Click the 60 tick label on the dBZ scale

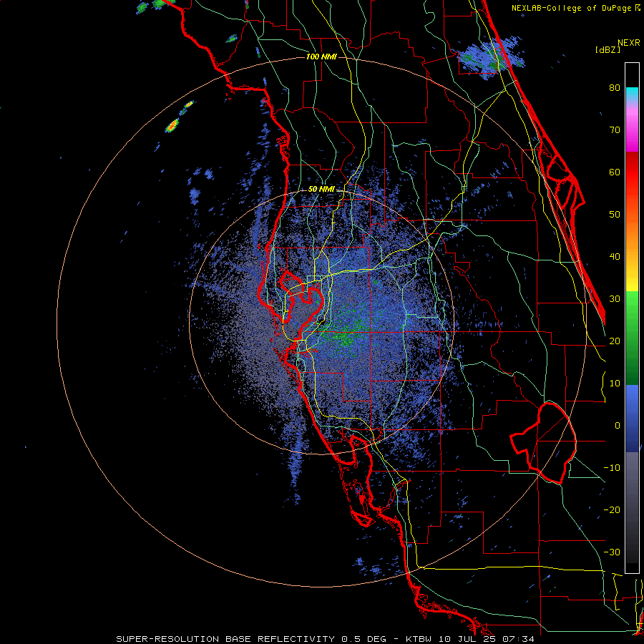pyautogui.click(x=615, y=172)
